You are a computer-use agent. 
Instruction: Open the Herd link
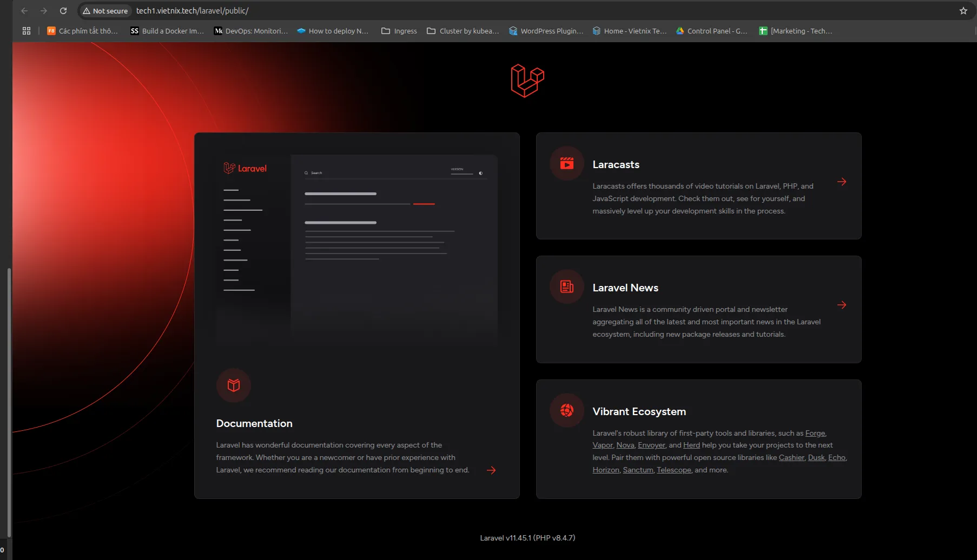(x=691, y=445)
